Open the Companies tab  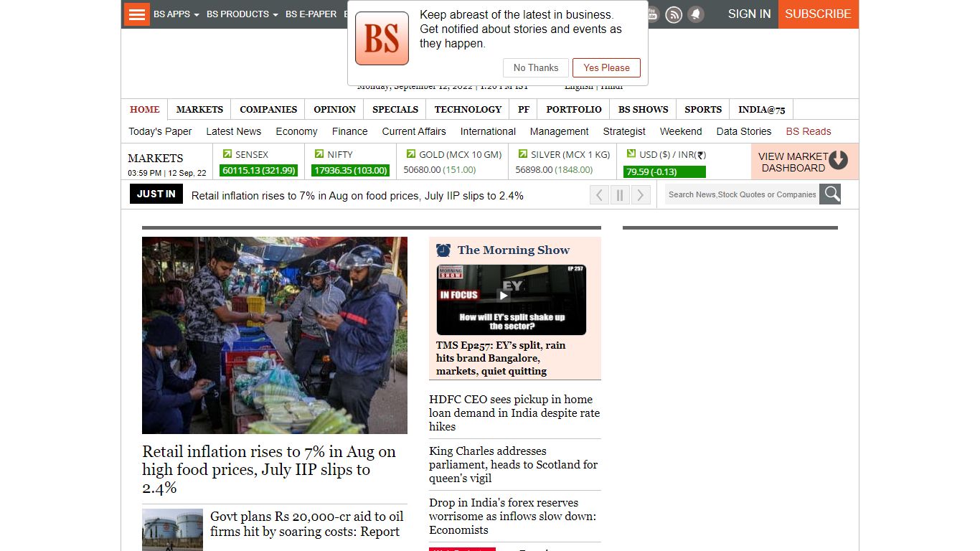[x=268, y=110]
